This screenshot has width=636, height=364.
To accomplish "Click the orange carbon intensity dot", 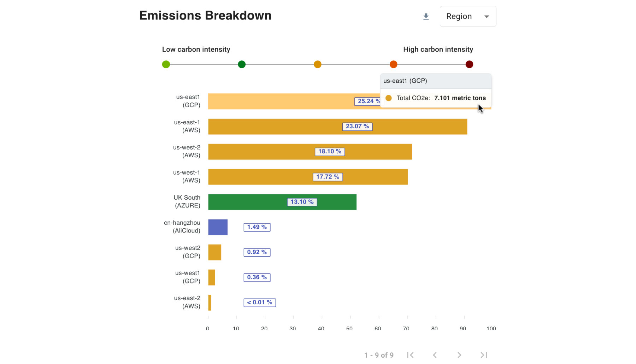I will point(393,64).
